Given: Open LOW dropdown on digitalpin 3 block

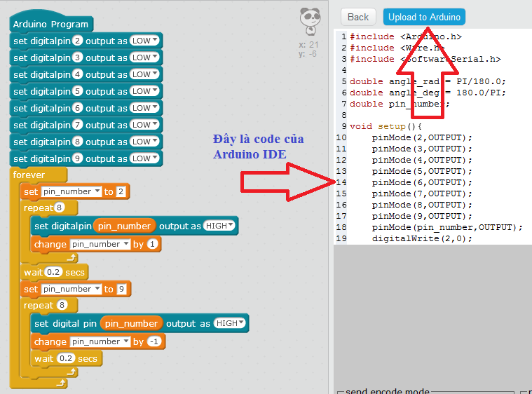Looking at the screenshot, I should pos(144,57).
